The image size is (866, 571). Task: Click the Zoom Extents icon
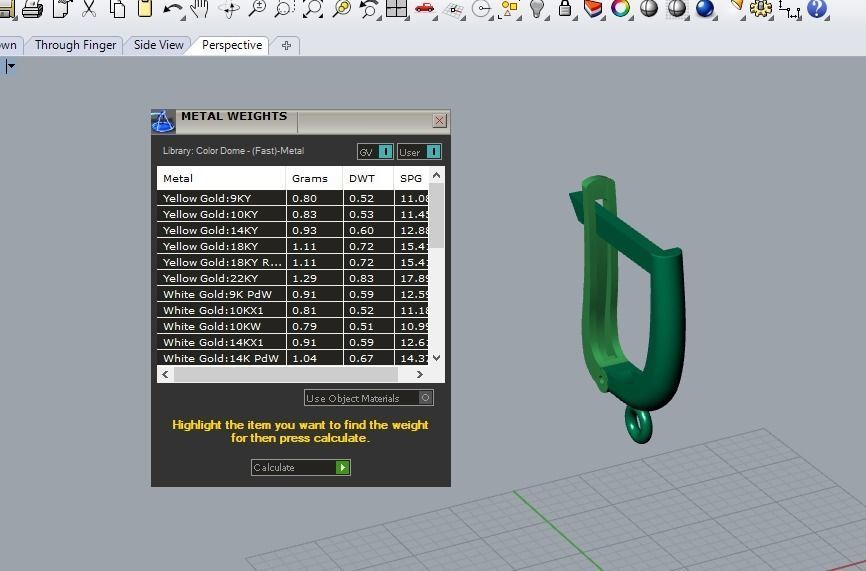313,9
